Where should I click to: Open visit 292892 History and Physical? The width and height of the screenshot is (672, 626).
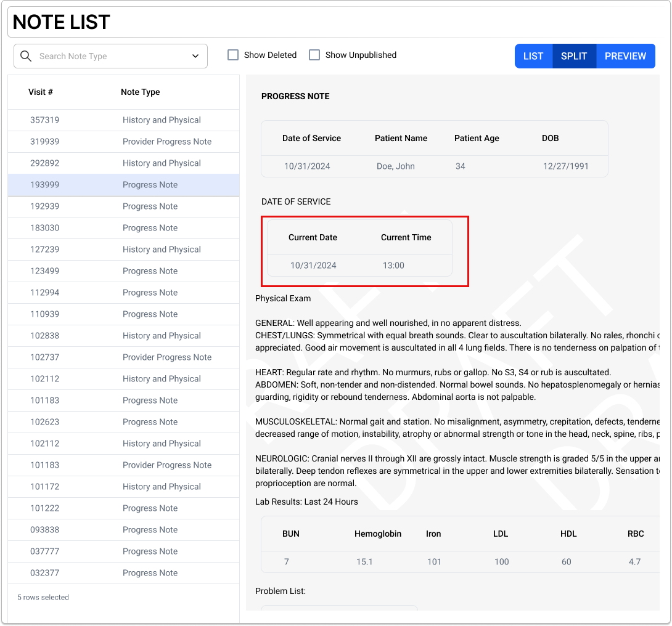point(123,163)
